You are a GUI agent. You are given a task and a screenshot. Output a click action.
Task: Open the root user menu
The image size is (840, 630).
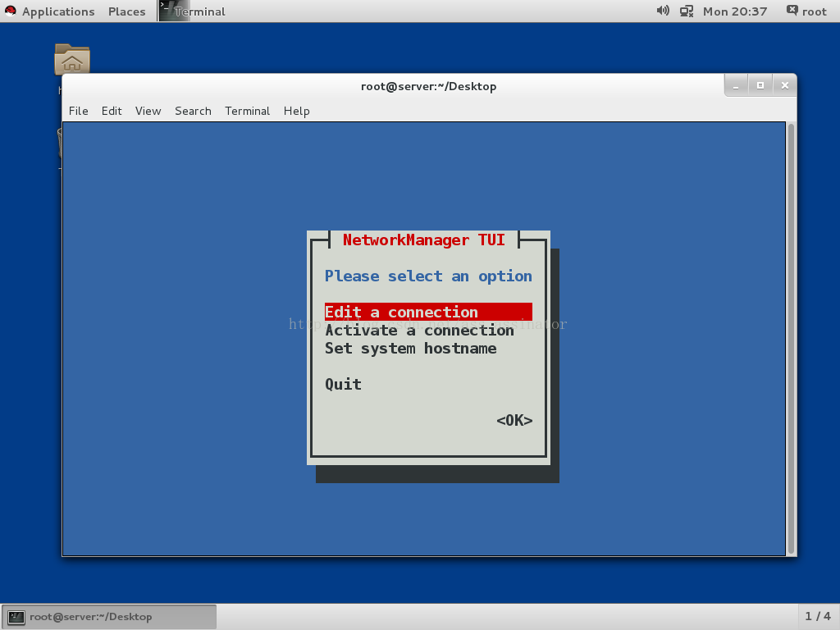tap(814, 11)
